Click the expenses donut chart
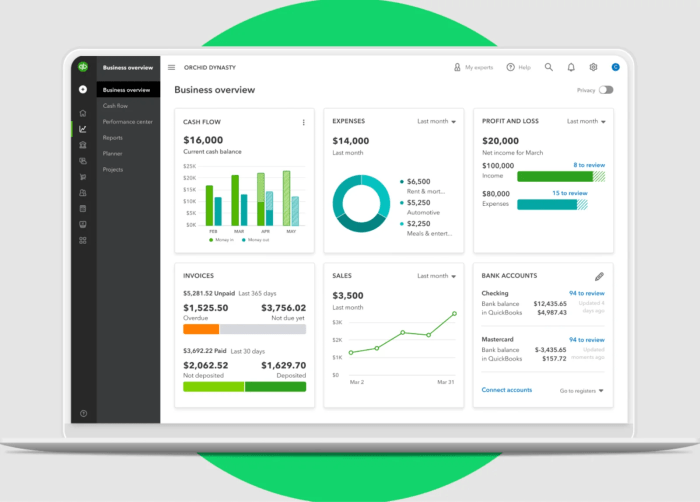Image resolution: width=700 pixels, height=502 pixels. click(361, 204)
